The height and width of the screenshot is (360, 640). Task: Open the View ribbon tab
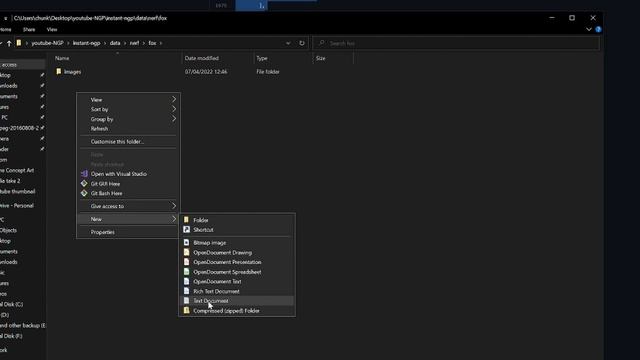coord(52,29)
